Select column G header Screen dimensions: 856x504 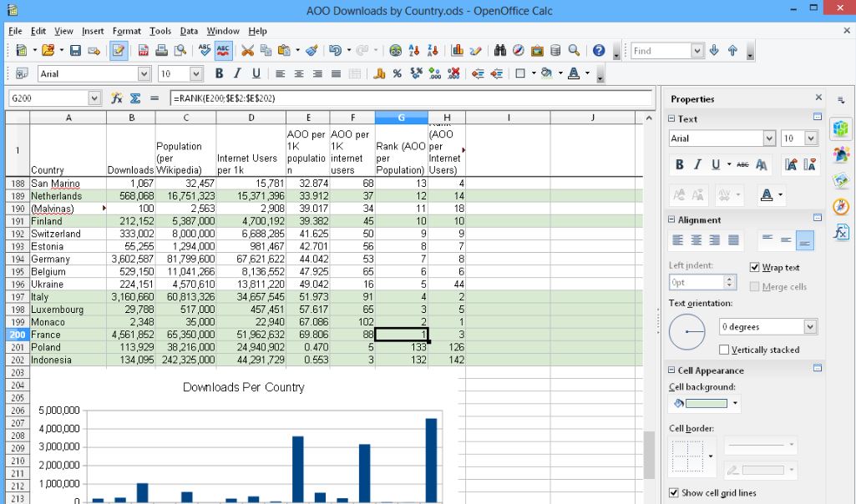[x=401, y=118]
